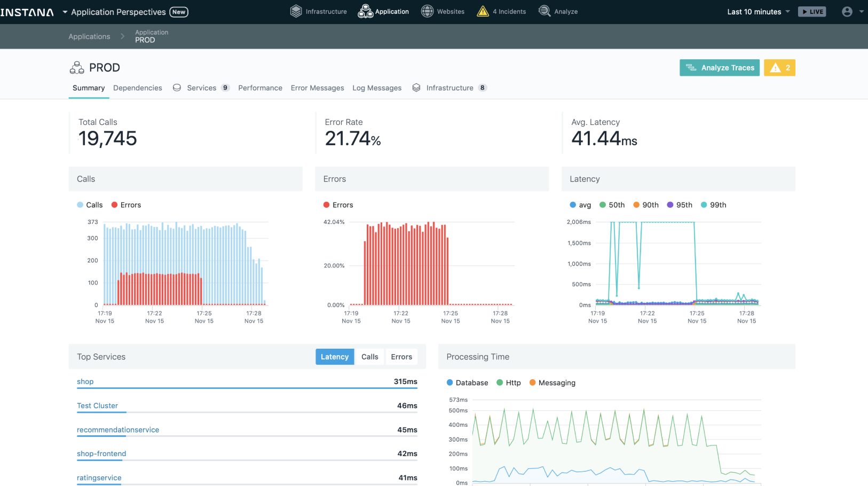Expand the Application Perspectives dropdown
This screenshot has height=486, width=868.
pos(65,12)
